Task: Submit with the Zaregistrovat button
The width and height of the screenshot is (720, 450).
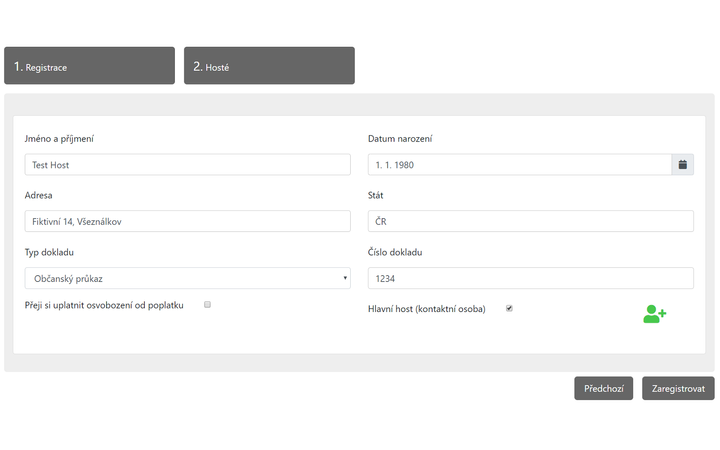Action: tap(678, 388)
